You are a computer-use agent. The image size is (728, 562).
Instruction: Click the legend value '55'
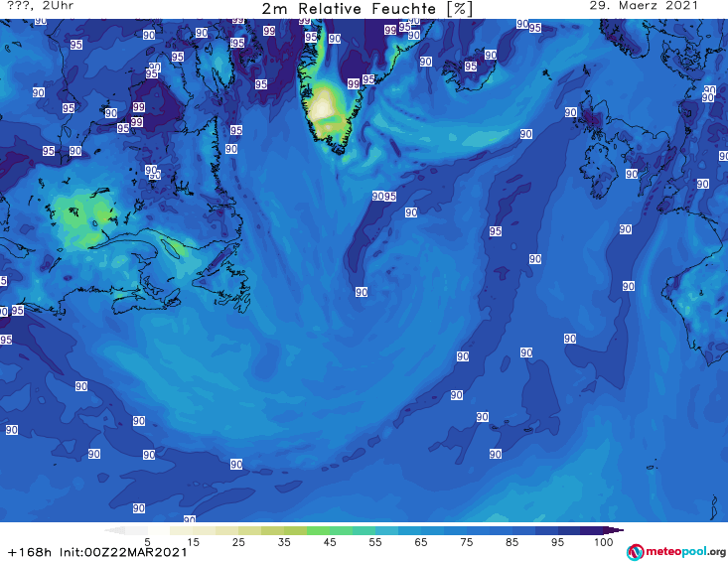click(x=375, y=542)
